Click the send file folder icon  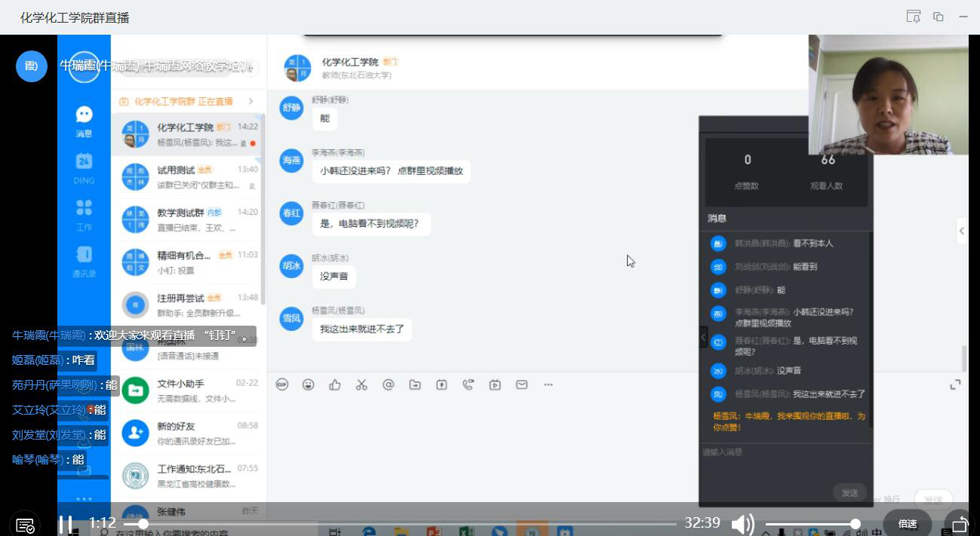(x=415, y=384)
